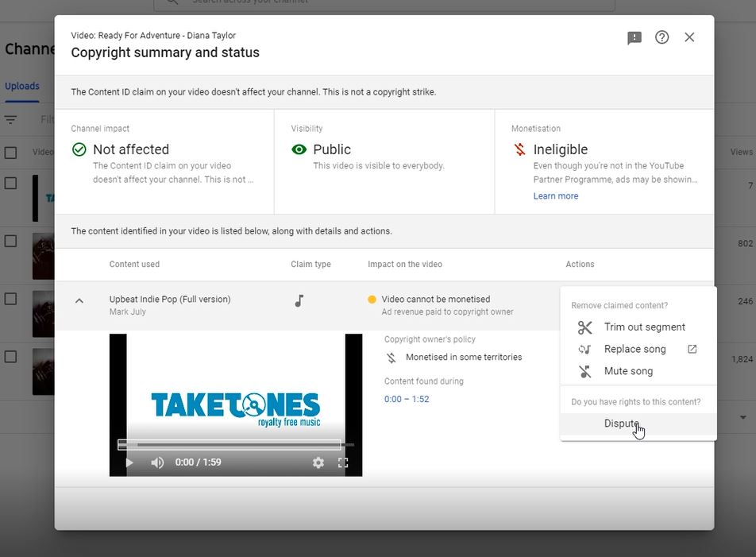
Task: Toggle the select-all videos checkbox in background
Action: click(x=10, y=153)
